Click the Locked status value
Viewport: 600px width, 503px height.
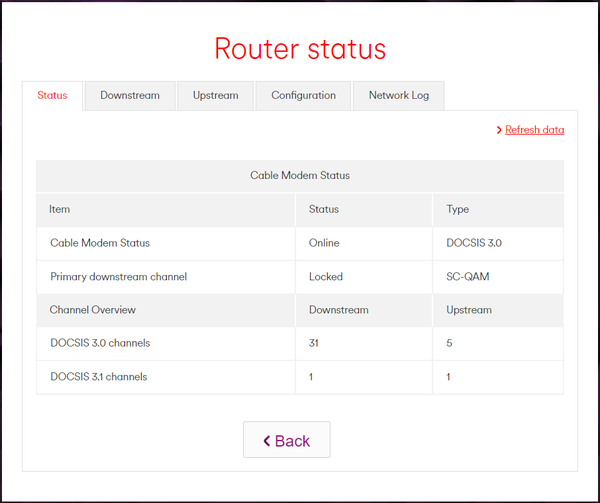point(326,277)
